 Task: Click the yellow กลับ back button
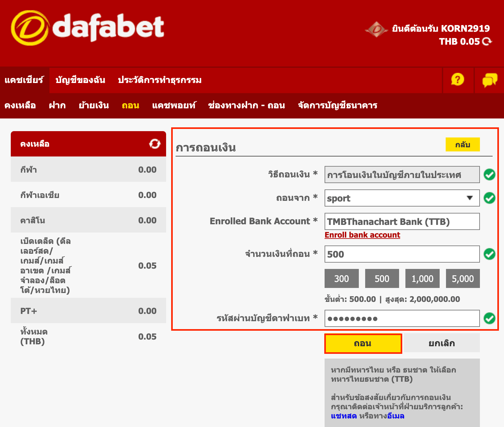click(462, 144)
